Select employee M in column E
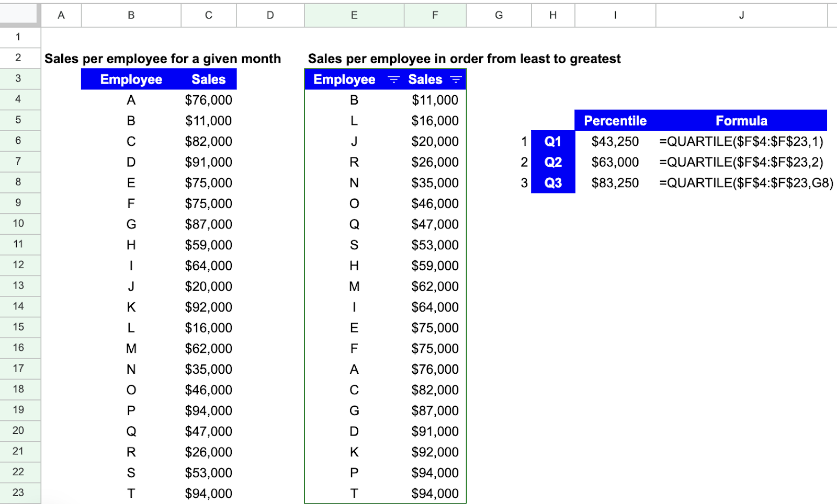The height and width of the screenshot is (504, 837). point(354,286)
